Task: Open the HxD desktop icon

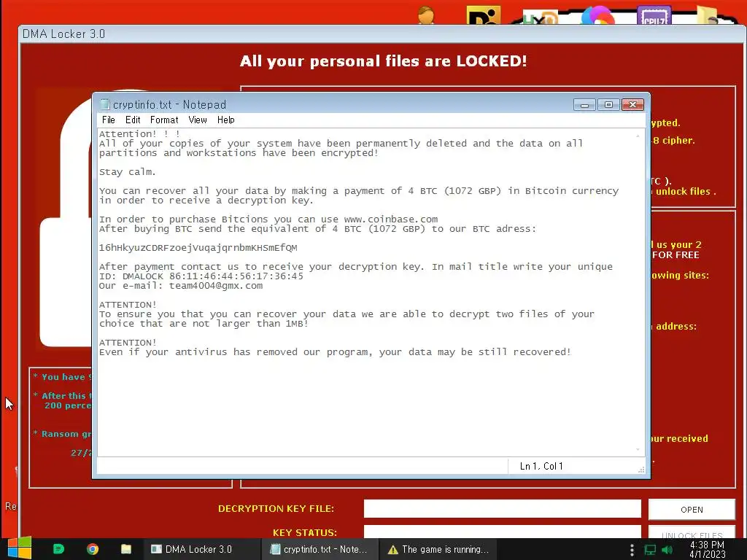Action: pos(540,17)
